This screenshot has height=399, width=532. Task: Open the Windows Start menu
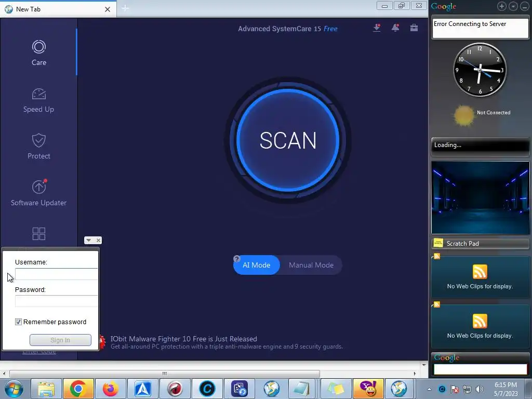(x=14, y=389)
